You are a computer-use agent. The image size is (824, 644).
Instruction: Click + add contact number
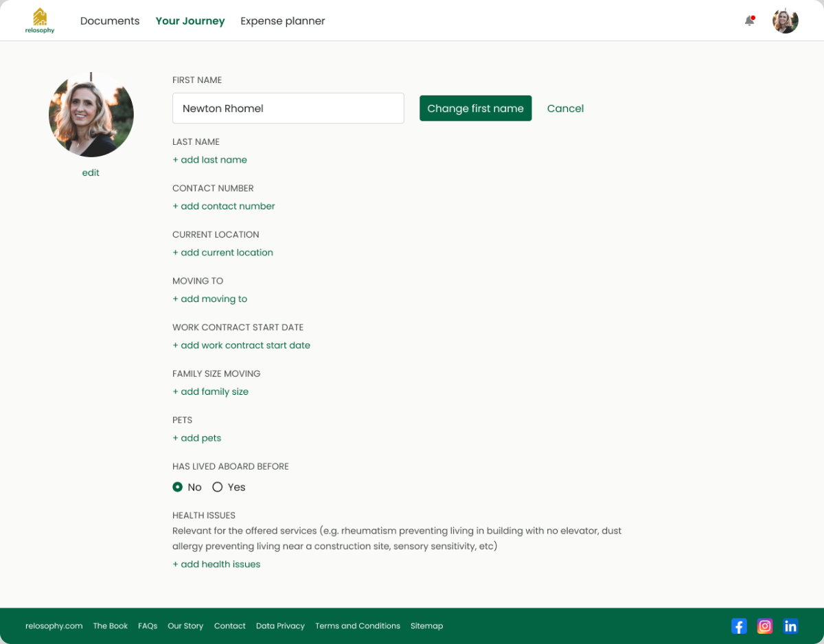(224, 206)
